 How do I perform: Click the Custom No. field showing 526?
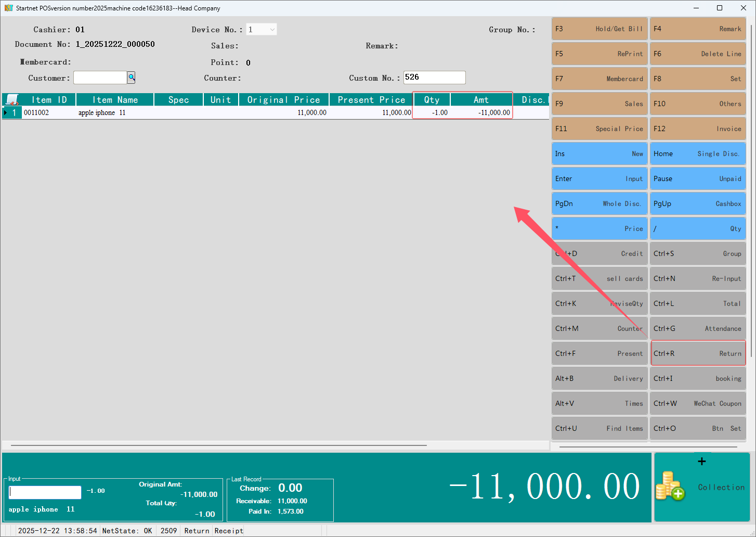pyautogui.click(x=434, y=78)
